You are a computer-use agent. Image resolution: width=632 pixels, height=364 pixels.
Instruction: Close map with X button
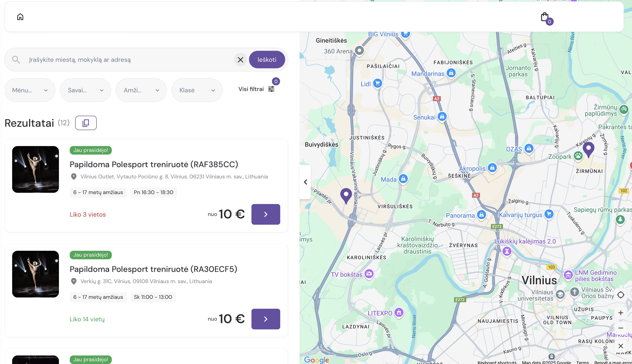pyautogui.click(x=621, y=346)
